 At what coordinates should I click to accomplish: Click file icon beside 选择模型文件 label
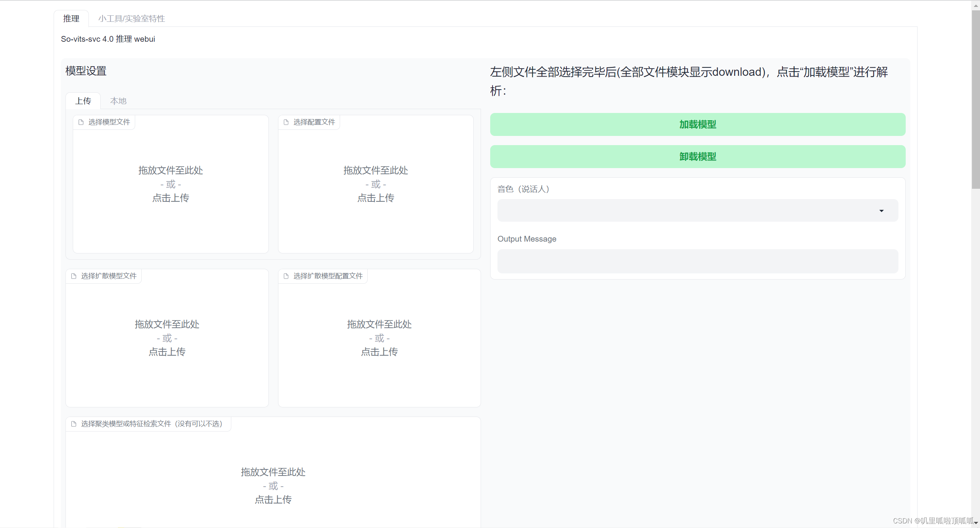tap(81, 122)
